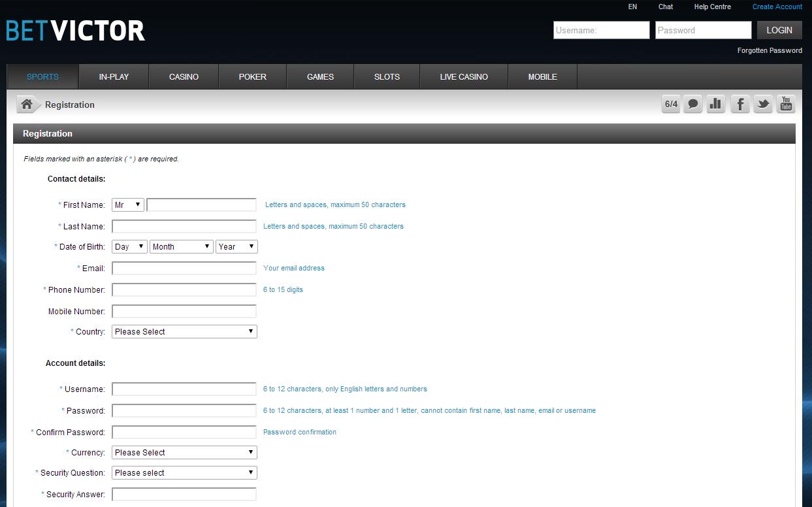The height and width of the screenshot is (507, 812).
Task: Open the Poker tab
Action: 253,77
